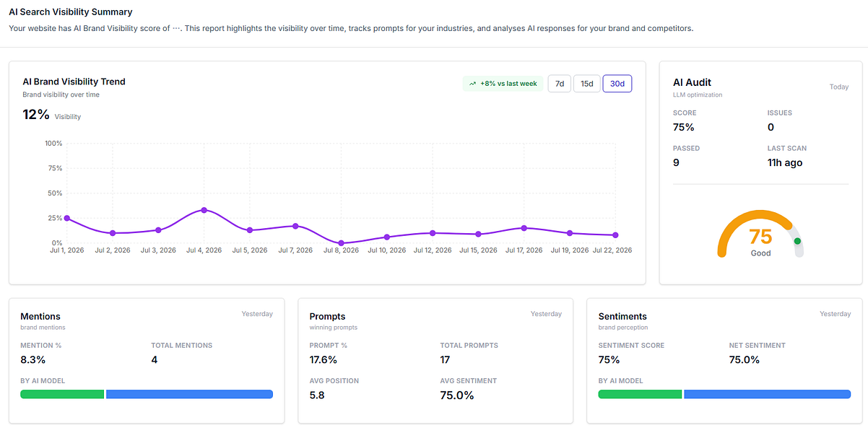Click the AI Brand Visibility Trend heading
Viewport: 868px width, 433px height.
click(74, 82)
